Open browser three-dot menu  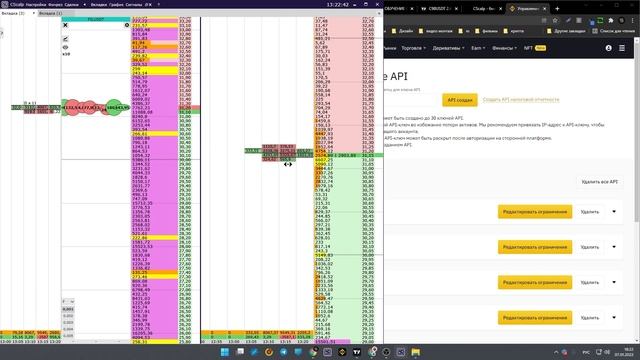[x=633, y=20]
